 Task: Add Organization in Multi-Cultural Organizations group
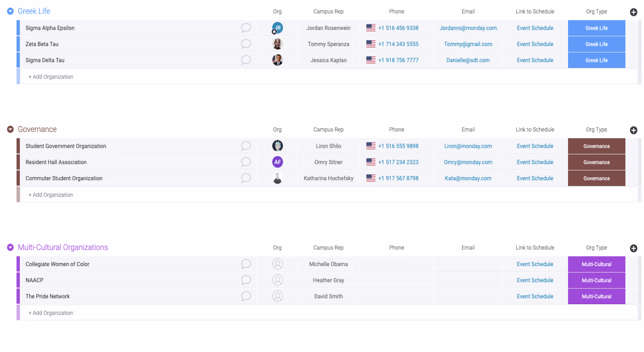(x=51, y=313)
